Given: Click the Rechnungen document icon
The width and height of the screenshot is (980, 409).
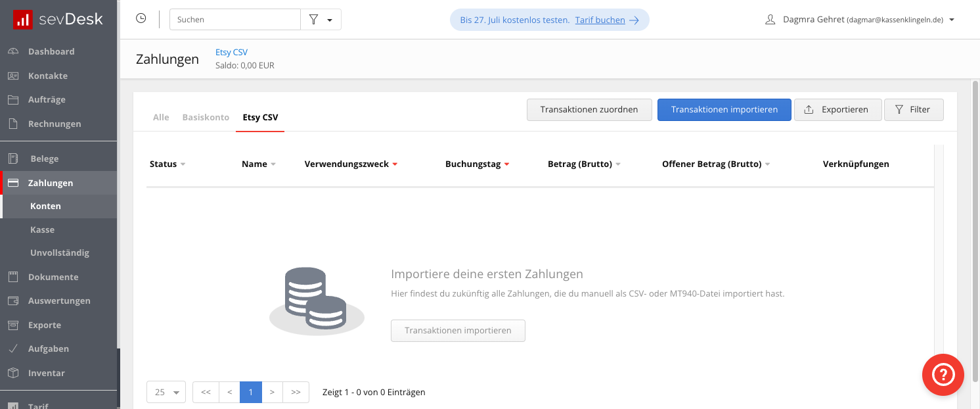Looking at the screenshot, I should click(x=13, y=124).
